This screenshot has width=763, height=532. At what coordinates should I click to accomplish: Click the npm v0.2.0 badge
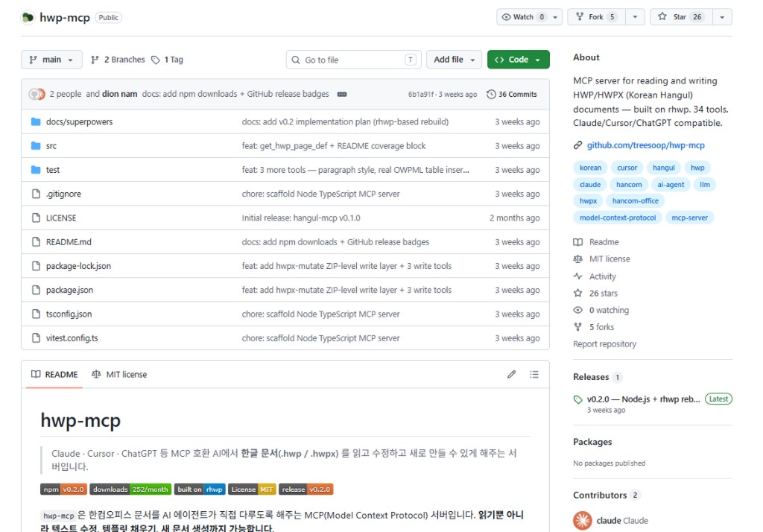tap(64, 490)
